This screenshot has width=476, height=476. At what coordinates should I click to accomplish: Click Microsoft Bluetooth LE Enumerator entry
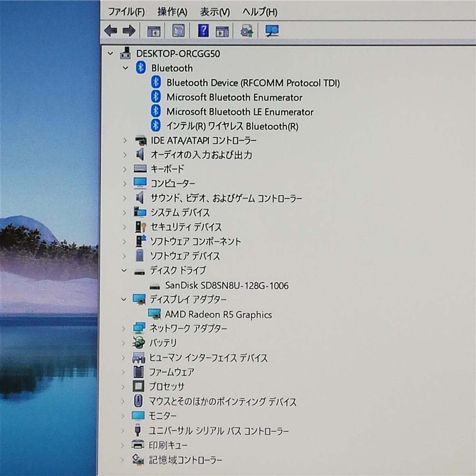239,112
